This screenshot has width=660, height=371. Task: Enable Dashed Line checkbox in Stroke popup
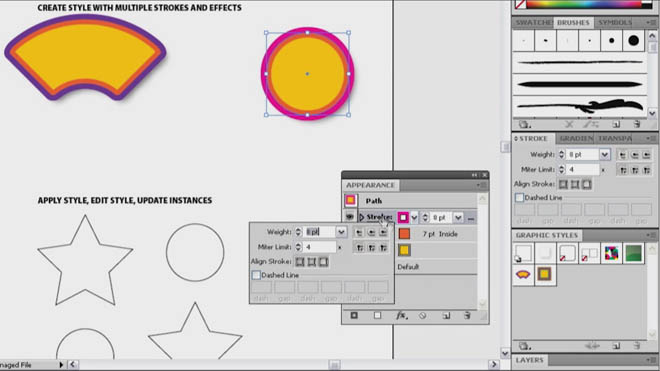[256, 275]
